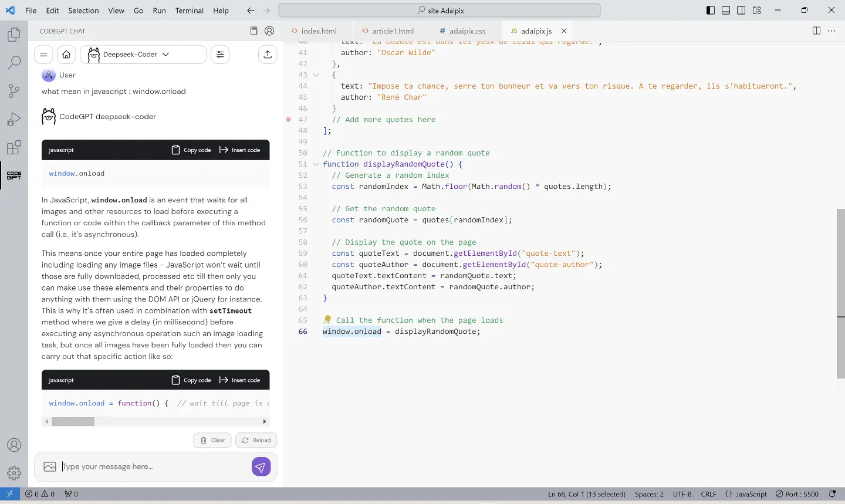Close the adaipix.js tab
Viewport: 845px width, 504px height.
click(x=564, y=31)
